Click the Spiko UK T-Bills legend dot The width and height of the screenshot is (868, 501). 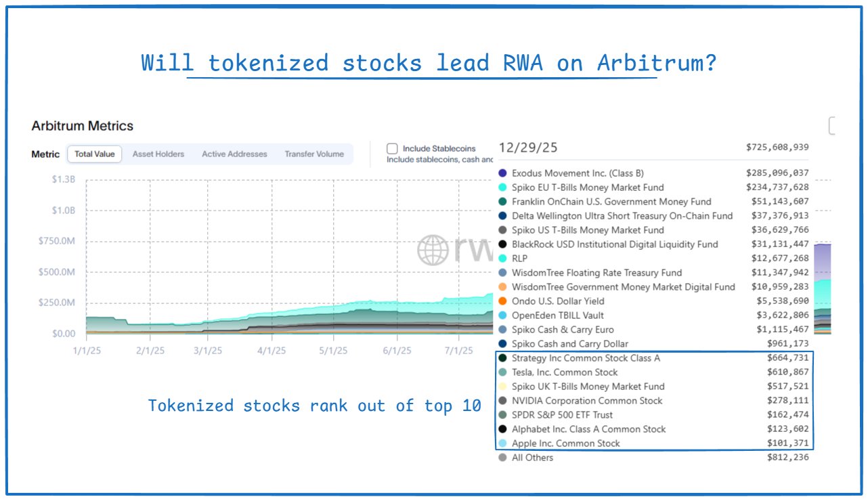pyautogui.click(x=502, y=387)
